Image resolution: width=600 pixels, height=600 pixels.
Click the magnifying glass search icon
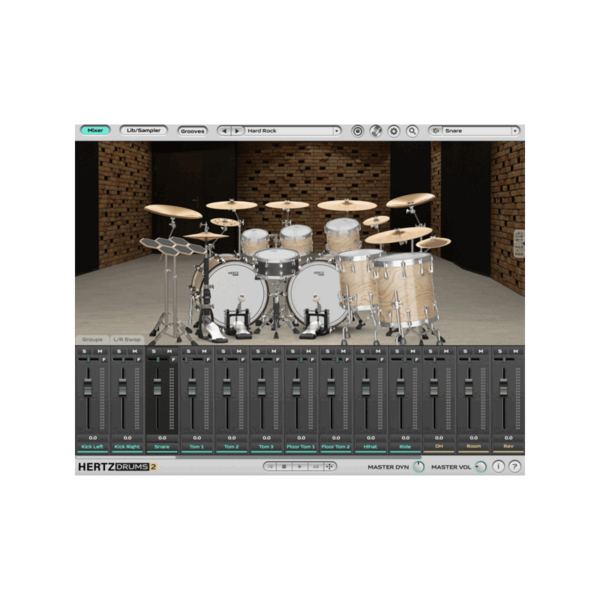pos(412,131)
